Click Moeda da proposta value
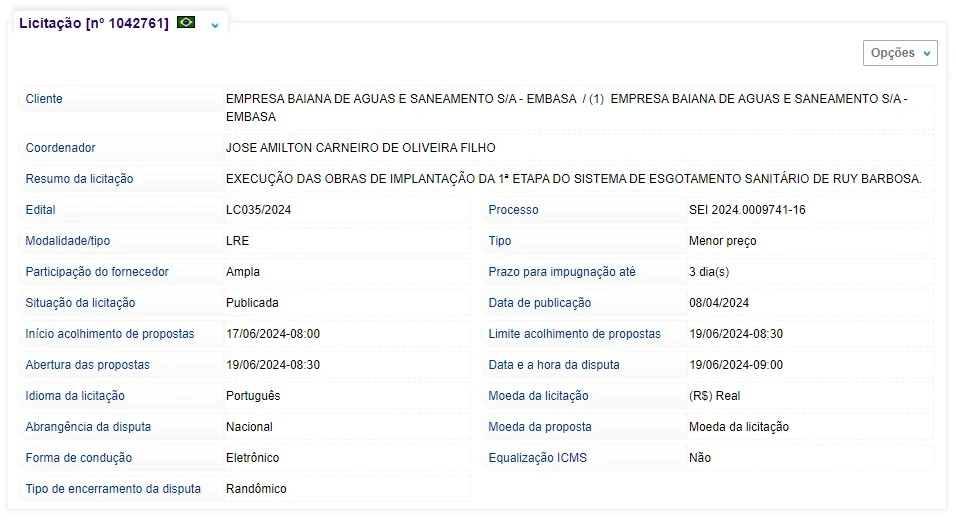 click(x=739, y=427)
